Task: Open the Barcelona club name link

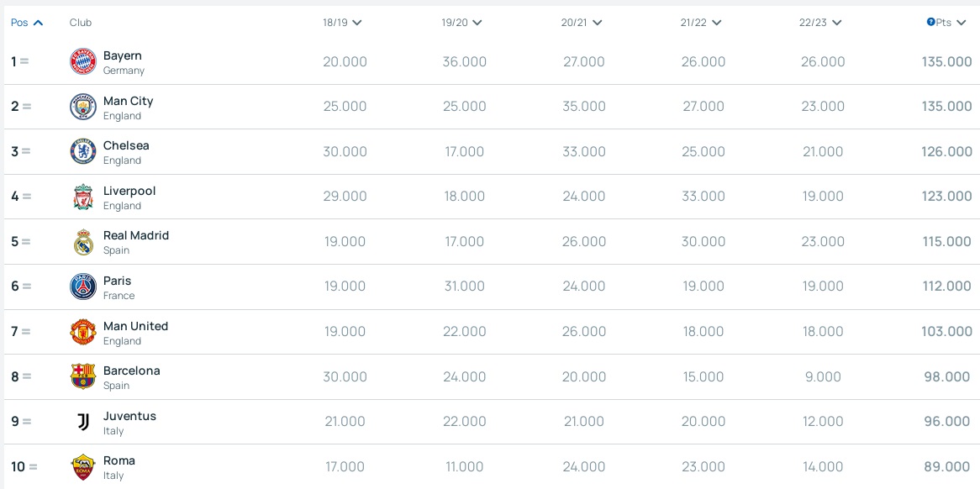Action: coord(132,371)
